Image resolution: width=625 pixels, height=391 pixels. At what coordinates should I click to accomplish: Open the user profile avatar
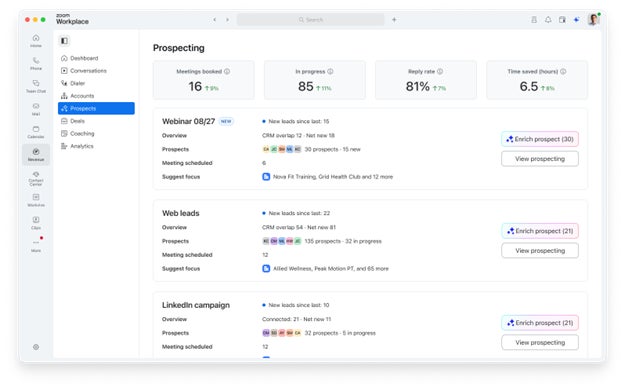594,19
